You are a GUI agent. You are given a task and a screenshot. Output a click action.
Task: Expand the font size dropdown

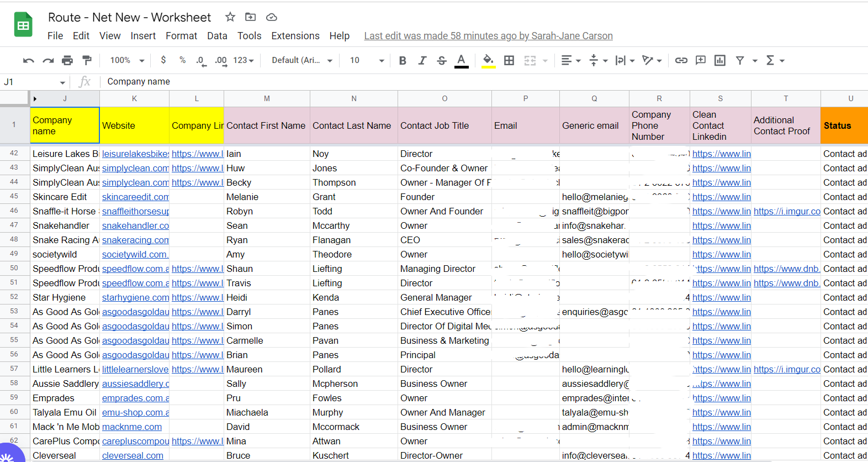366,60
